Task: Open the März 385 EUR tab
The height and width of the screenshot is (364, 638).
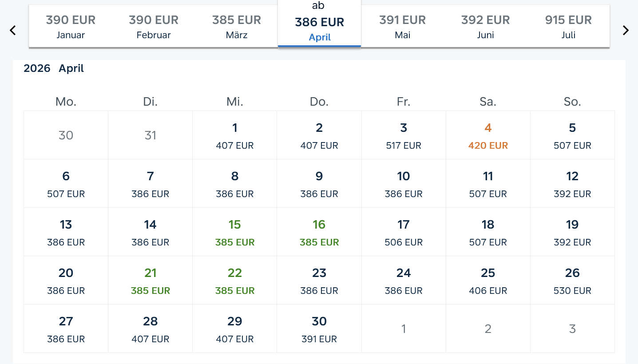Action: (x=236, y=26)
